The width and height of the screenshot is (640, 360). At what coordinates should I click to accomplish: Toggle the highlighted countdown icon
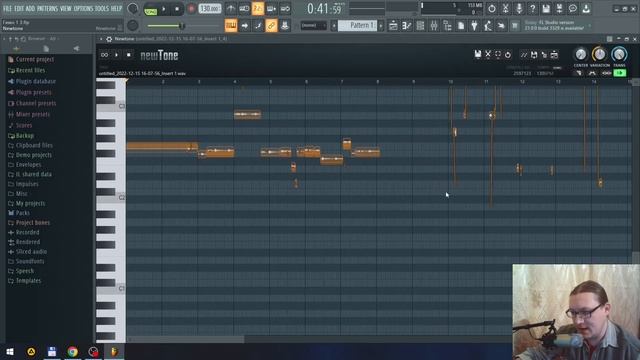(x=258, y=9)
